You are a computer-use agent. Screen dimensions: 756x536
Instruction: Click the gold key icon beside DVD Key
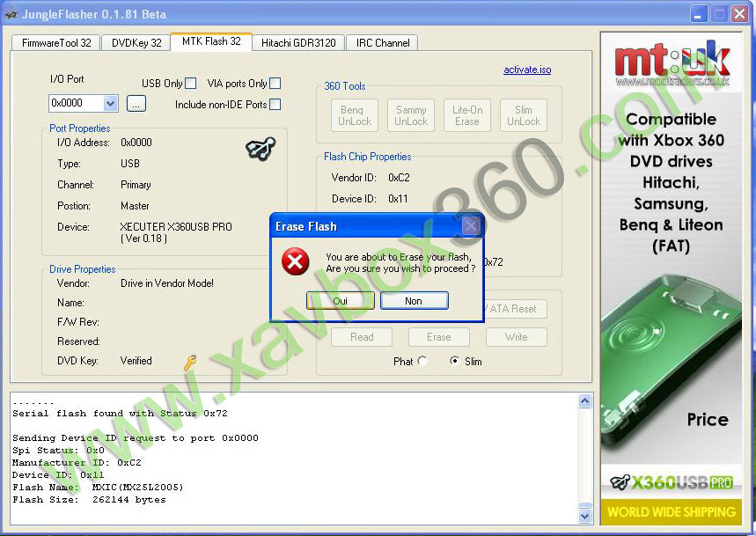click(190, 362)
